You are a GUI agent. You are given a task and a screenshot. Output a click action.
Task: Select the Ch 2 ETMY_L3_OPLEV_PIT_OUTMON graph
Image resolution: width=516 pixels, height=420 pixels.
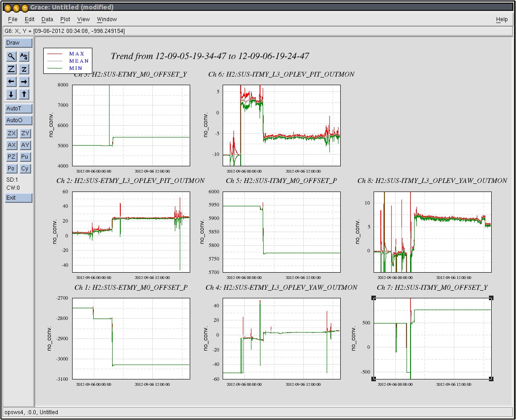tap(131, 232)
